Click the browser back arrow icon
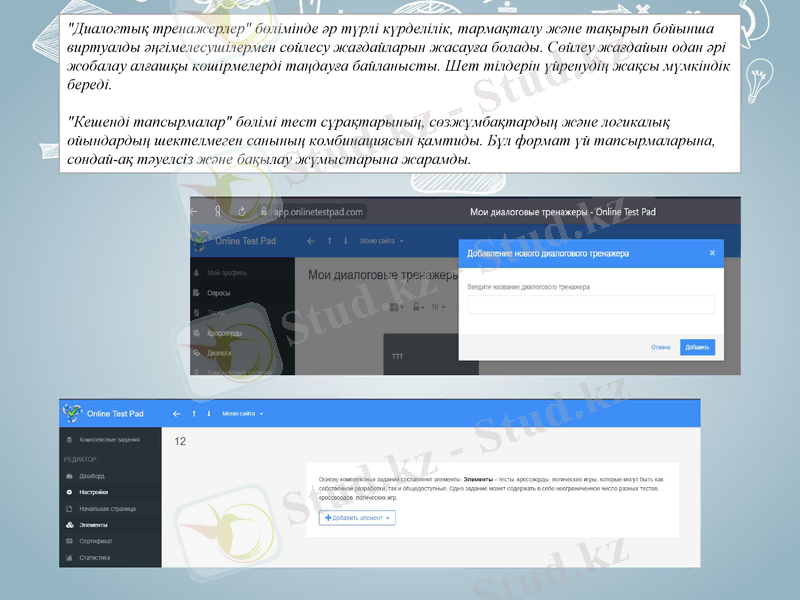800x600 pixels. (x=194, y=212)
